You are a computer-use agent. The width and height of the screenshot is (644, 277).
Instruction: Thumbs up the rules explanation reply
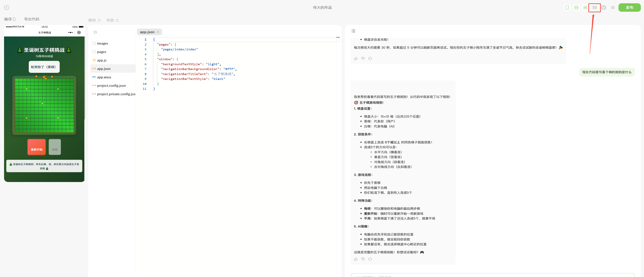click(356, 259)
